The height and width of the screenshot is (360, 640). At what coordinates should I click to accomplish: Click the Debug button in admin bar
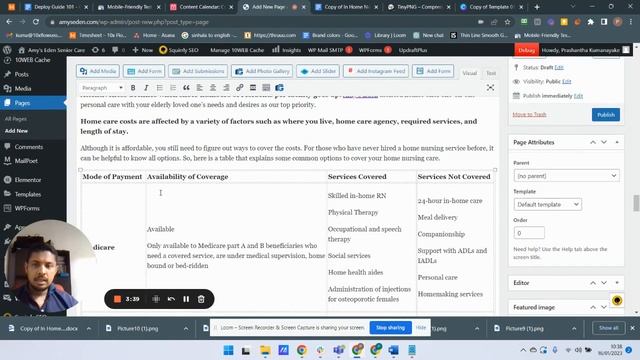527,50
